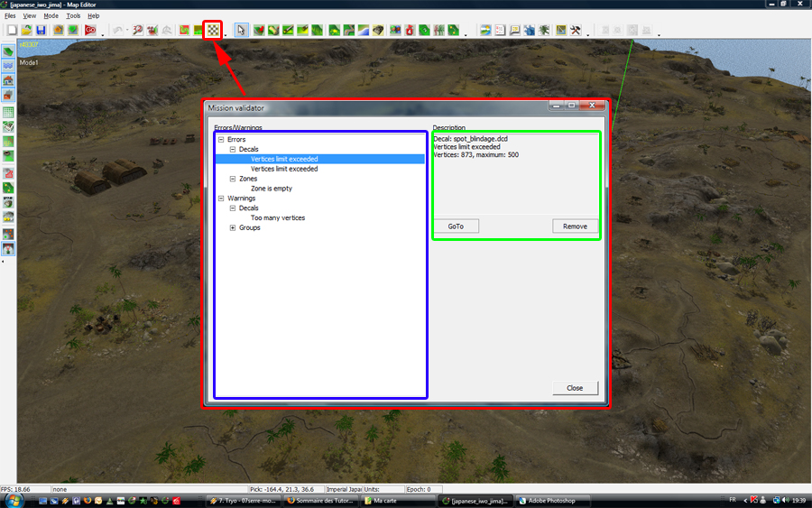Collapse the Zones node under Errors
812x508 pixels.
click(x=233, y=179)
